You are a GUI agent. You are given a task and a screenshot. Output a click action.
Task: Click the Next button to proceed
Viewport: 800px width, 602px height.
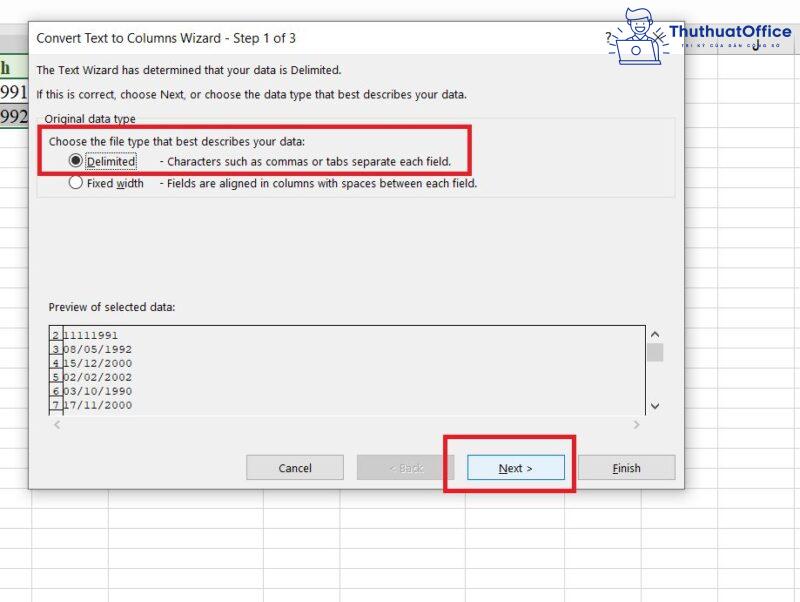pos(514,467)
